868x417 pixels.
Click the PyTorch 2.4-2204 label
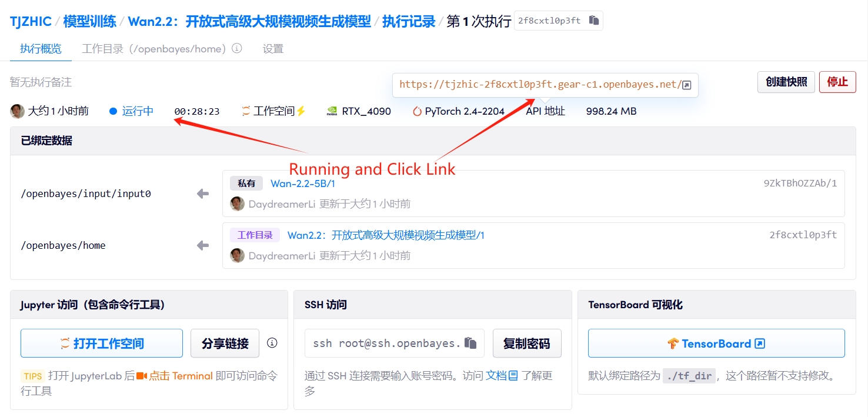click(465, 111)
